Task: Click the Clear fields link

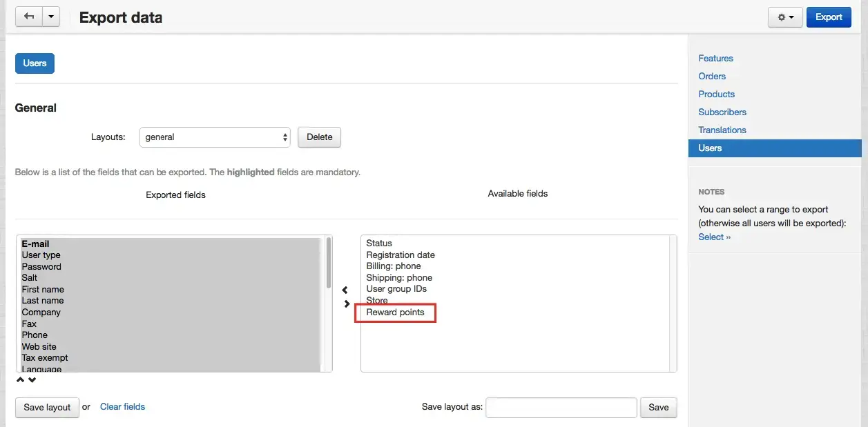Action: [122, 407]
